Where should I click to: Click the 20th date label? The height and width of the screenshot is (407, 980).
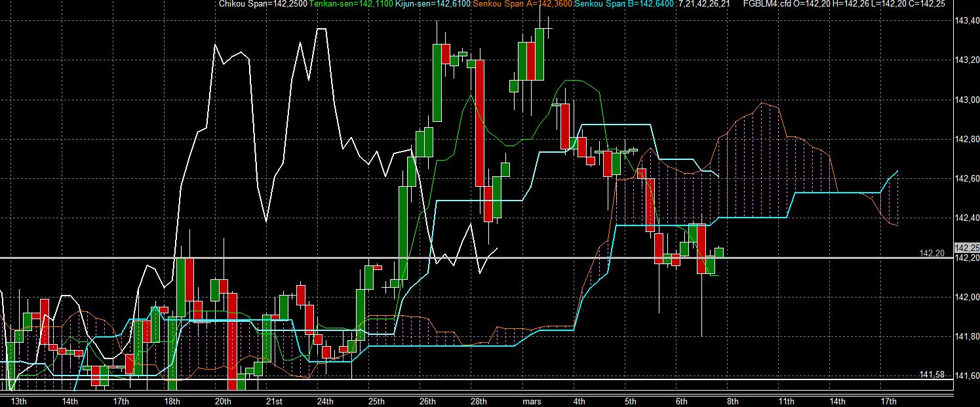224,401
